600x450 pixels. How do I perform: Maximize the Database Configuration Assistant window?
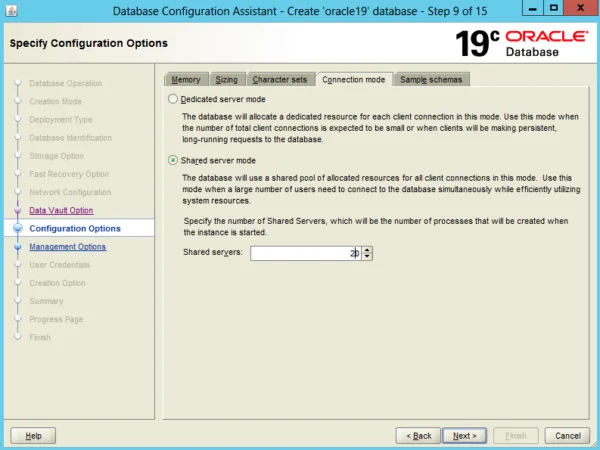[x=553, y=8]
